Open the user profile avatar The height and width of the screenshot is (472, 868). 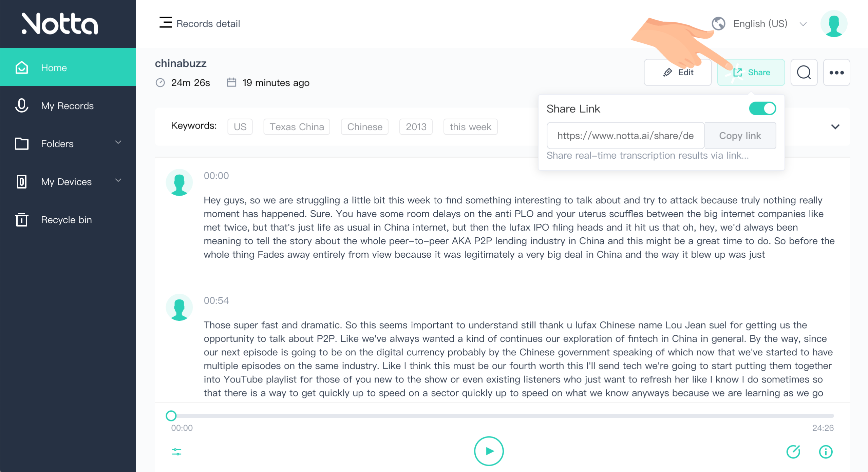pos(833,24)
